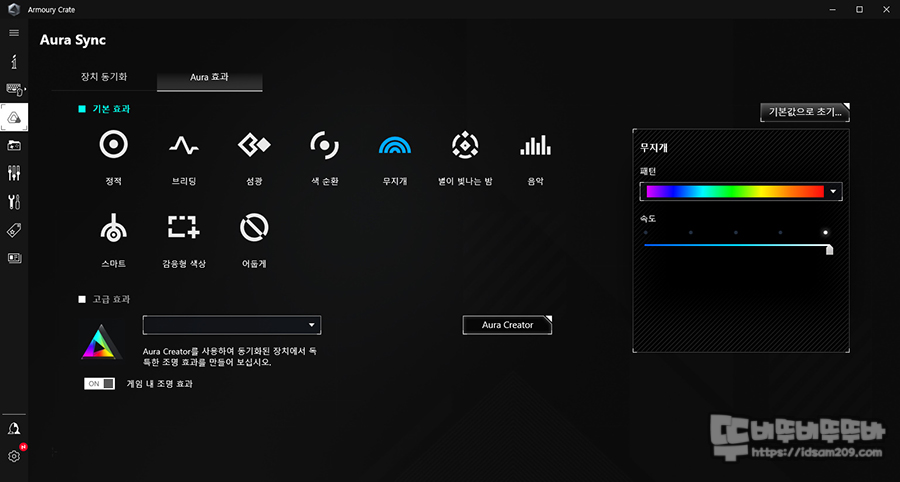Select the 감응형 색상 adaptive color icon

[184, 227]
